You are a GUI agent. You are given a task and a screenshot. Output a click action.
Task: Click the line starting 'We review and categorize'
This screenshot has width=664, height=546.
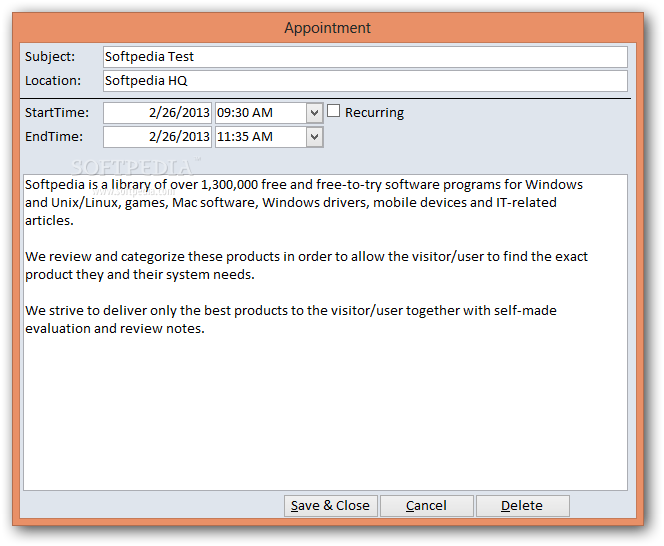[306, 257]
